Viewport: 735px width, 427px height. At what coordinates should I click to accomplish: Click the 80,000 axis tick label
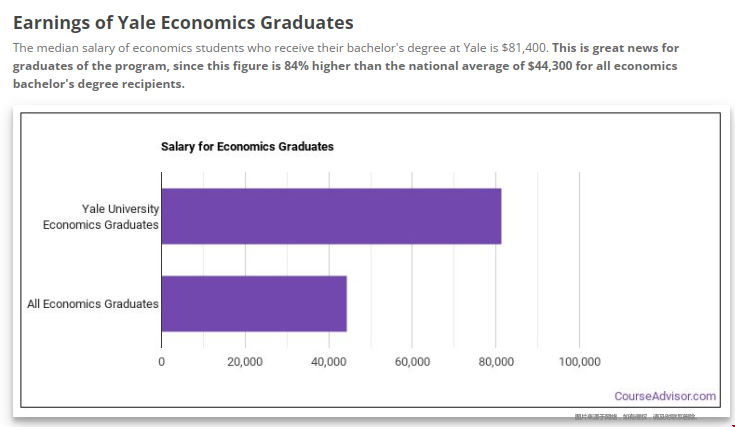[x=496, y=361]
